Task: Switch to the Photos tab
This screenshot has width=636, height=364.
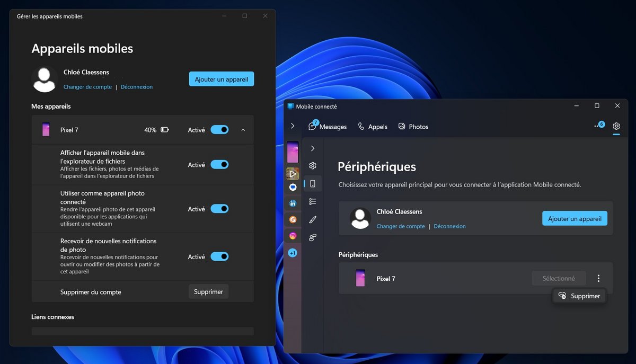Action: pos(413,127)
